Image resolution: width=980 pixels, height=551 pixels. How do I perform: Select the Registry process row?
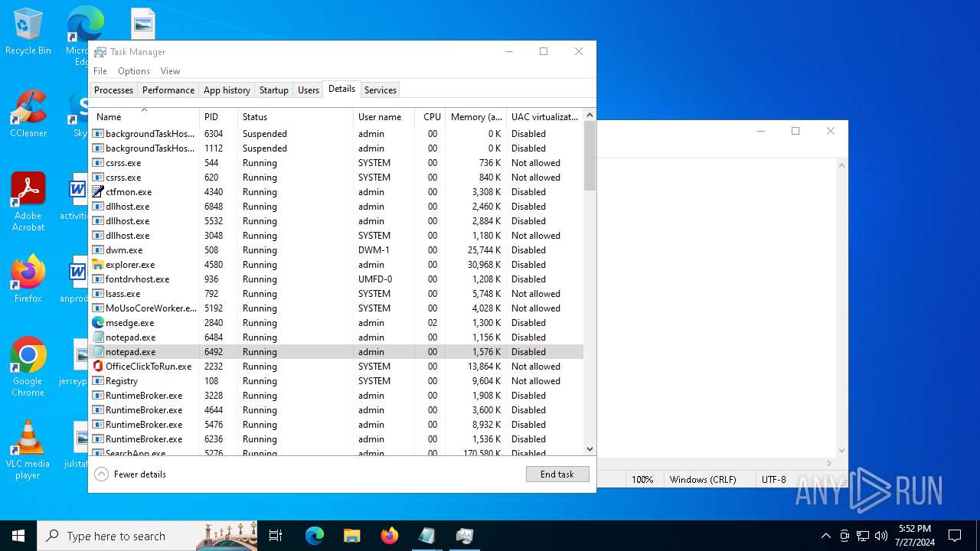(x=336, y=381)
